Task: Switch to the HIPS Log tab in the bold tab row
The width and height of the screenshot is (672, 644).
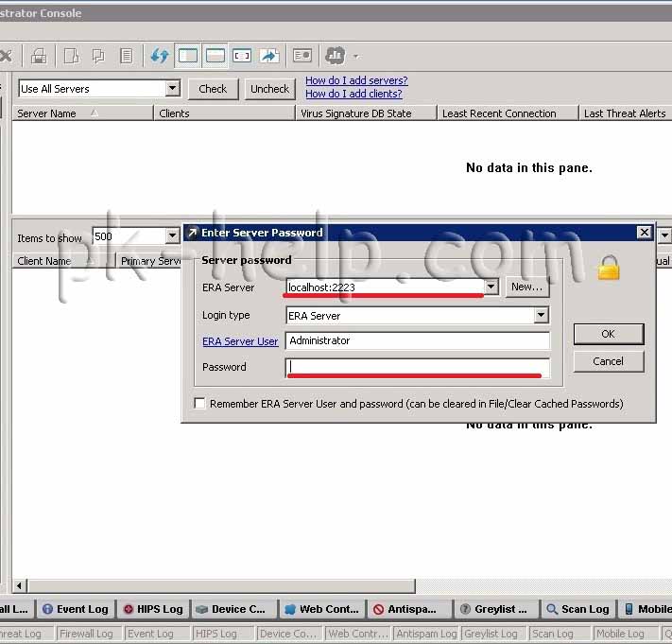Action: click(x=153, y=609)
